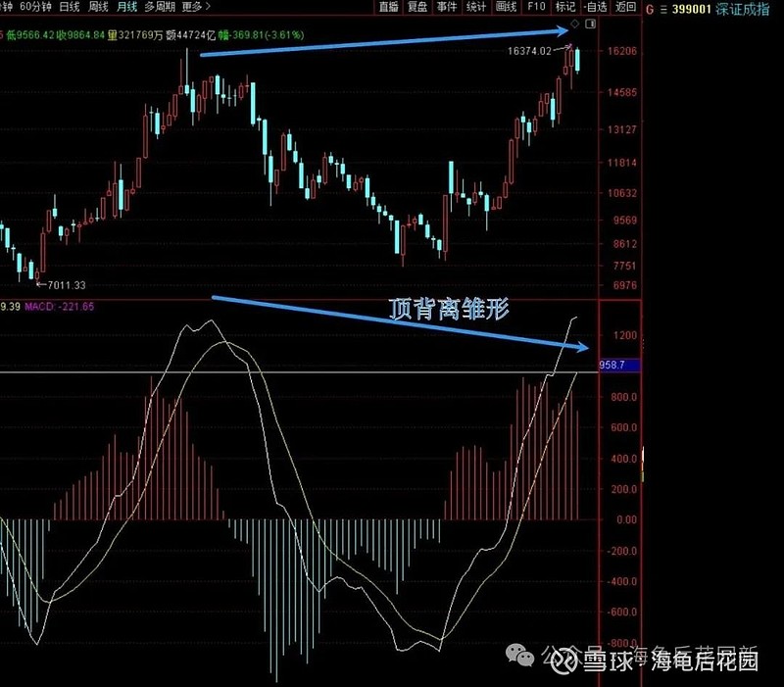Click the 幅-369.81(-3.61%) change value

click(261, 35)
